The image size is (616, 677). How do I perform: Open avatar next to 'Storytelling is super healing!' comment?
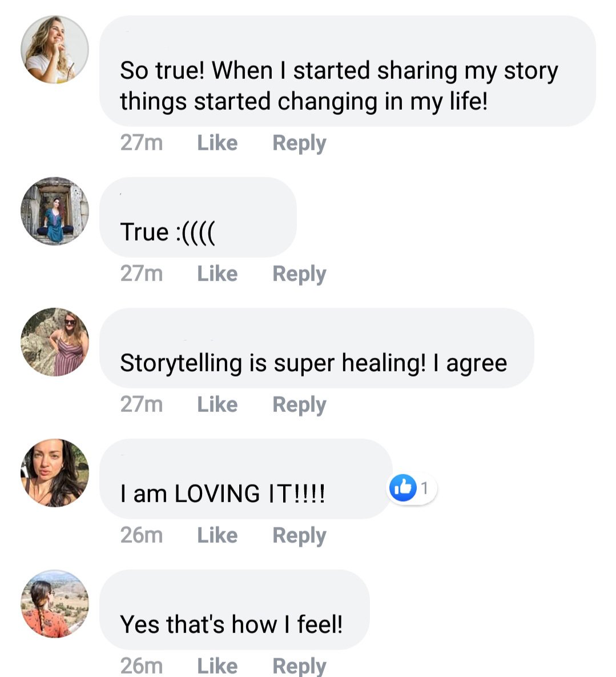[x=55, y=342]
